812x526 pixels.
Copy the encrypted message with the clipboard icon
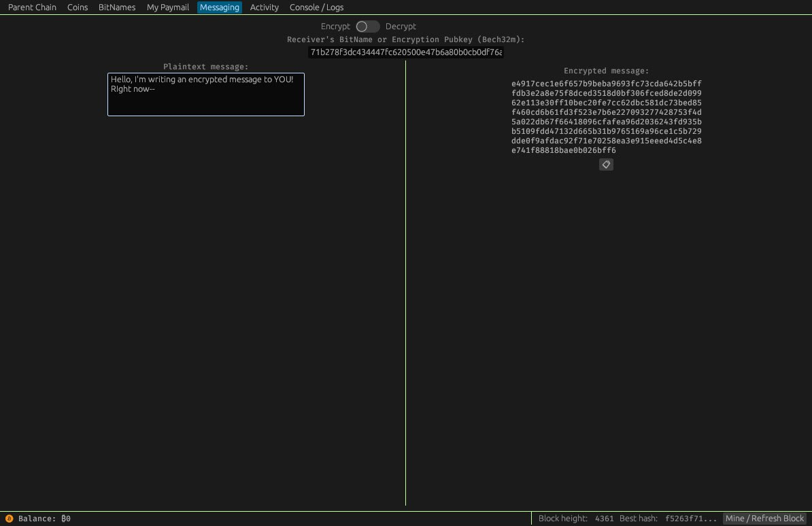point(606,164)
